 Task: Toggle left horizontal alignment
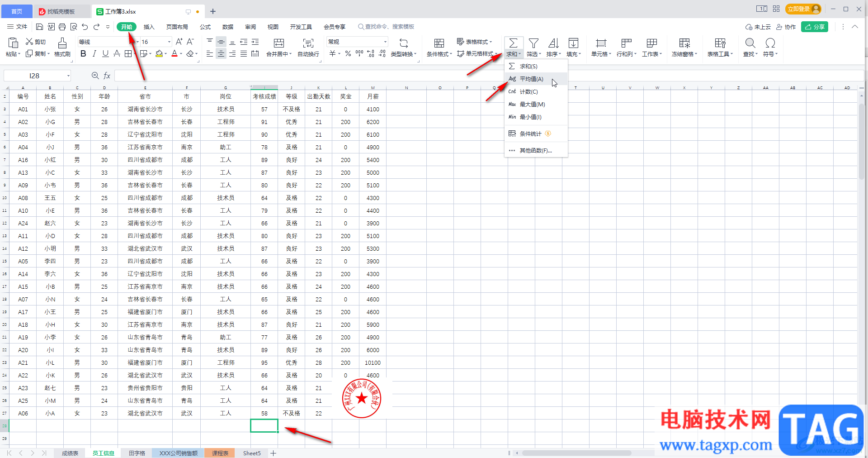[x=210, y=54]
